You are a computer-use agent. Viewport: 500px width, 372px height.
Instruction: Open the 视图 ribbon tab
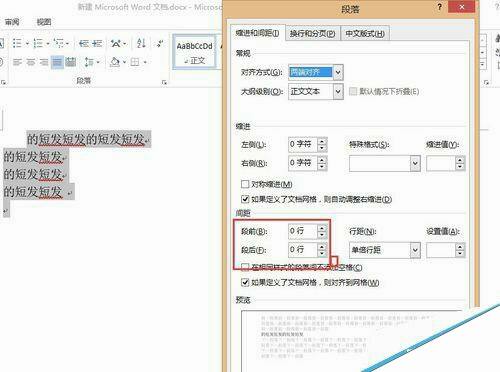pos(44,22)
